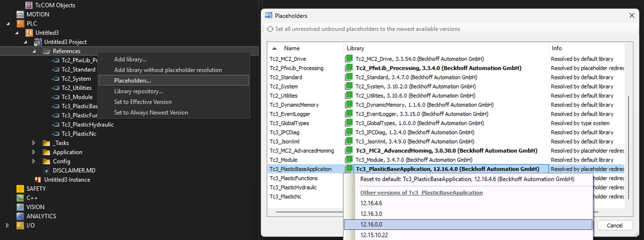Choose 'Add library...' from the context menu
644x240 pixels.
click(x=174, y=59)
